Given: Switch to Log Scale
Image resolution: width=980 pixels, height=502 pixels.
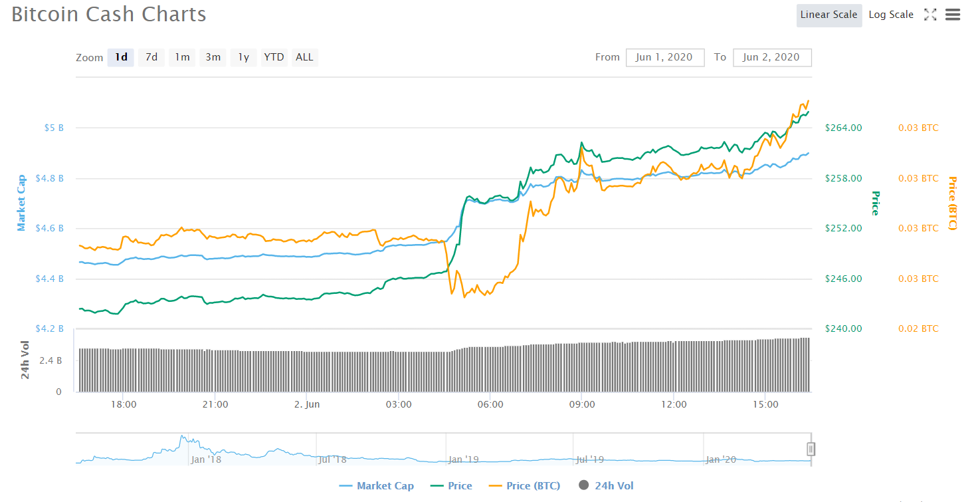Looking at the screenshot, I should point(891,15).
